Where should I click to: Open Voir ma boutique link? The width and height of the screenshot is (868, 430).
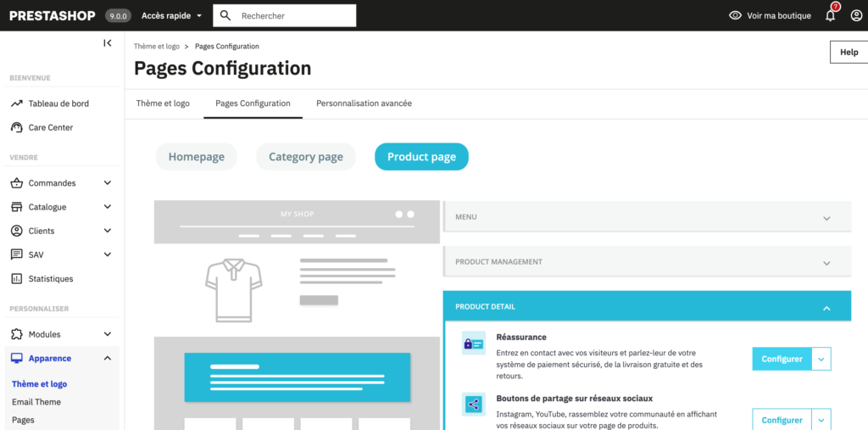click(770, 15)
